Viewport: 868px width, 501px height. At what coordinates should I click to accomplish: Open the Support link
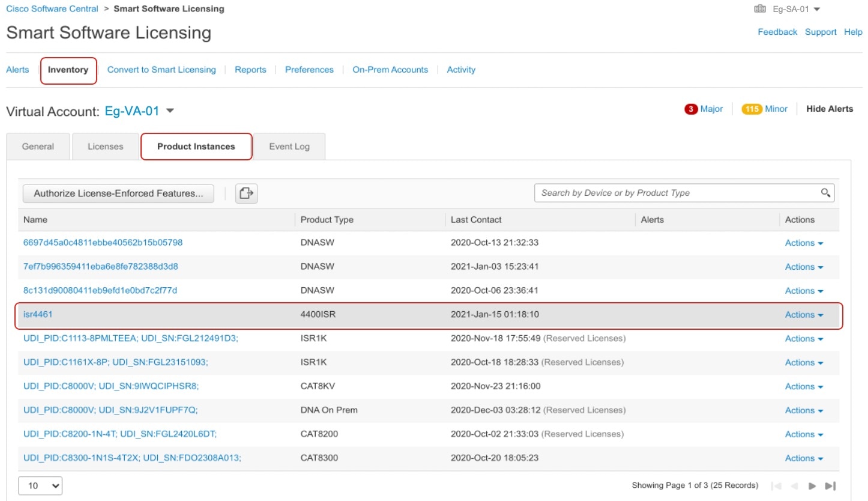(821, 32)
